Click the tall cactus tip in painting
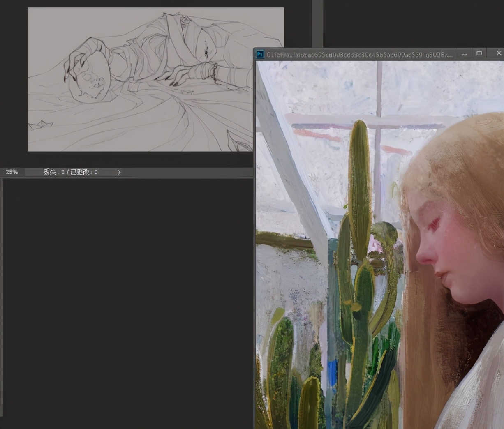Screen dimensions: 504x429 tap(360, 125)
